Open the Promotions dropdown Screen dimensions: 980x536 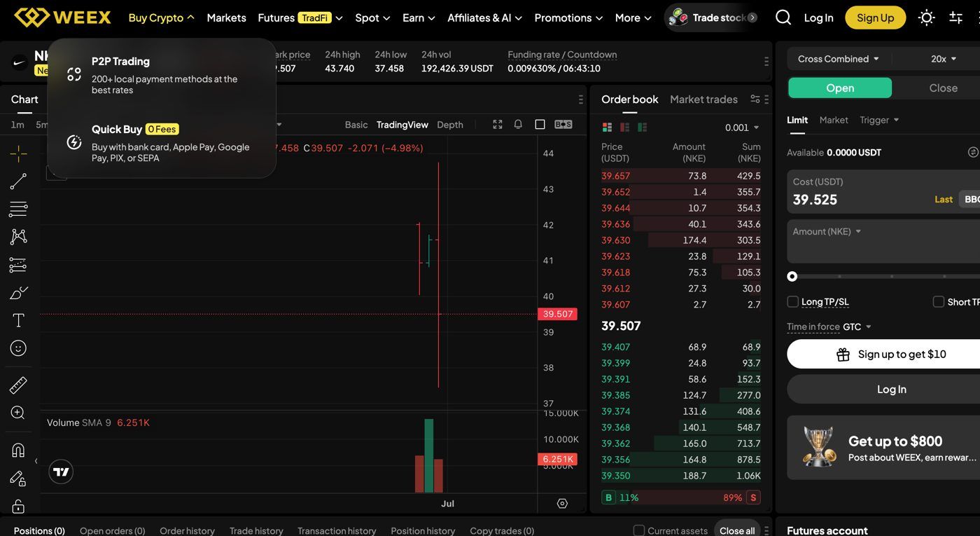point(569,18)
